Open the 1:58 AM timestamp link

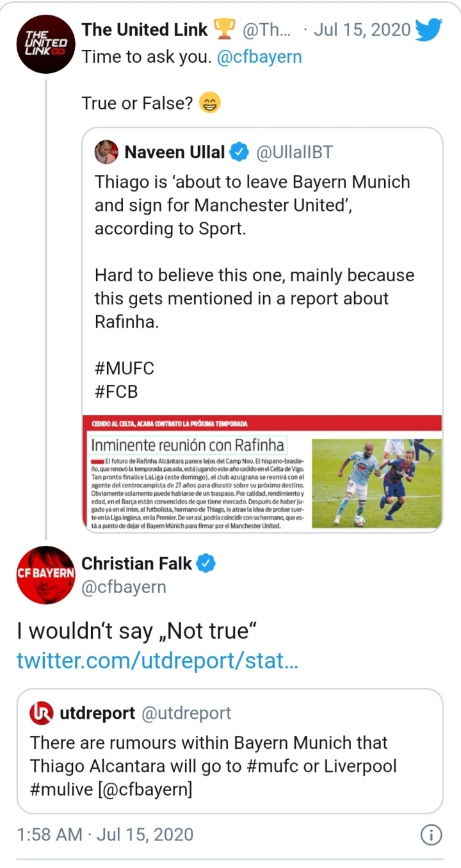tap(104, 835)
